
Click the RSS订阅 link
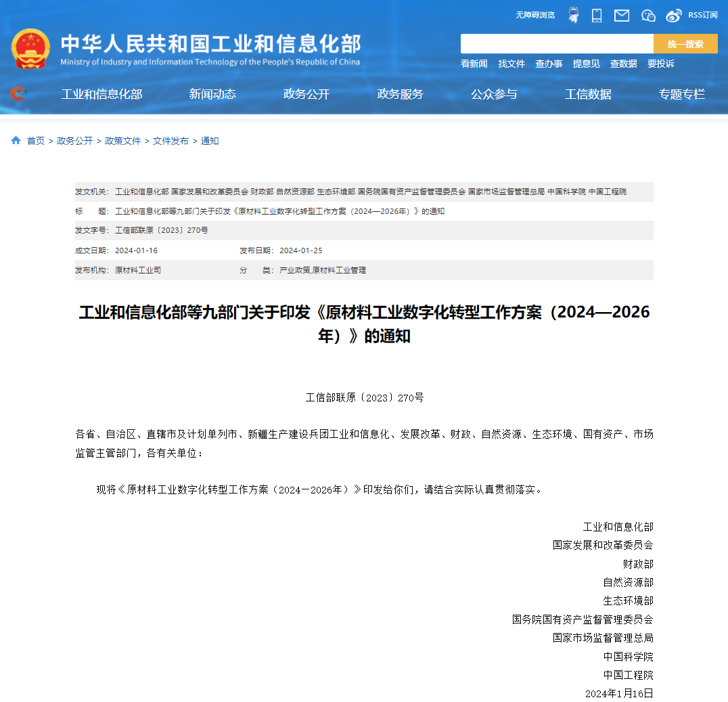point(703,15)
